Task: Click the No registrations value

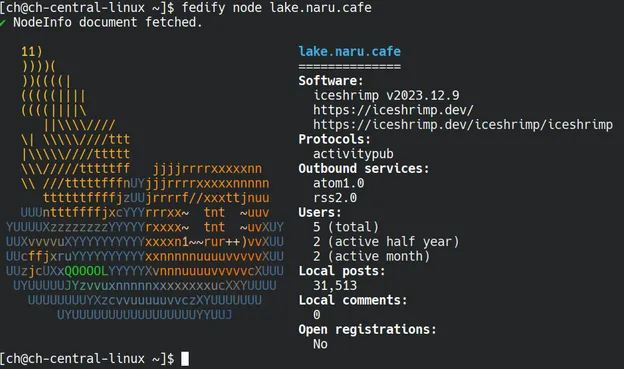Action: point(320,344)
